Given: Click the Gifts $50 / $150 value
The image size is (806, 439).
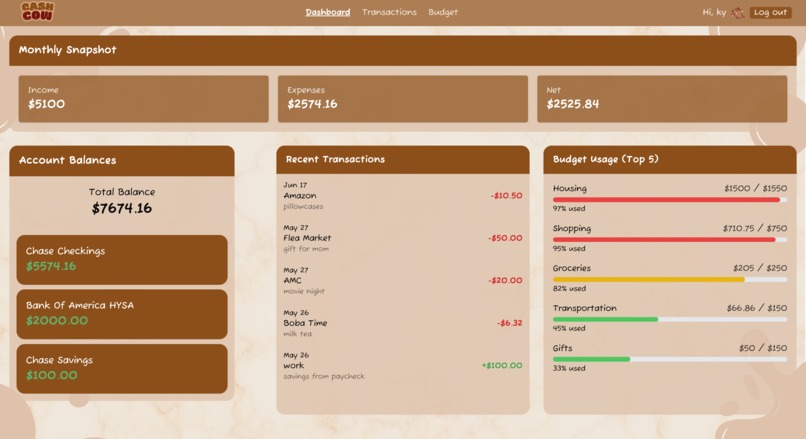Looking at the screenshot, I should click(x=763, y=348).
